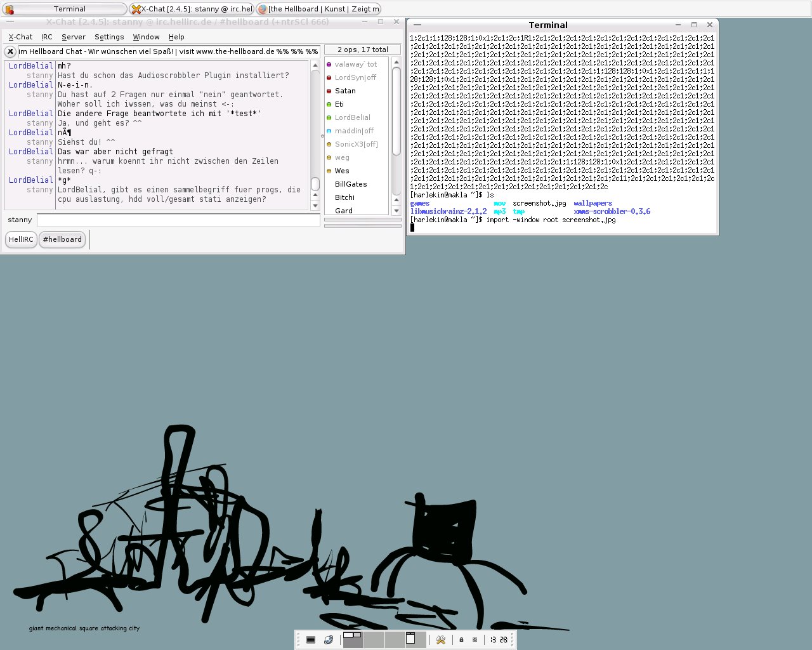Click the user list scroll-up arrow at the top
The width and height of the screenshot is (812, 650).
pyautogui.click(x=396, y=62)
